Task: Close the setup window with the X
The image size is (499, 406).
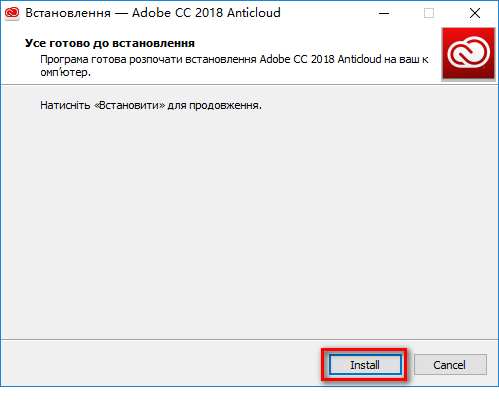Action: click(475, 13)
